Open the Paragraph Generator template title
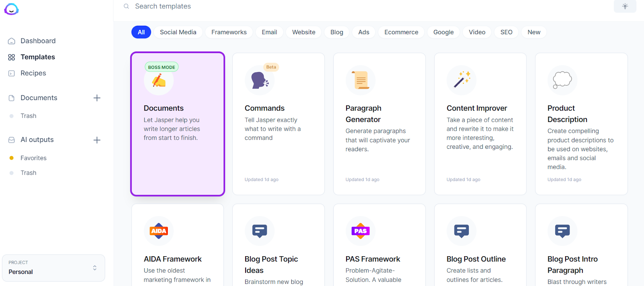The height and width of the screenshot is (286, 644). coord(363,114)
